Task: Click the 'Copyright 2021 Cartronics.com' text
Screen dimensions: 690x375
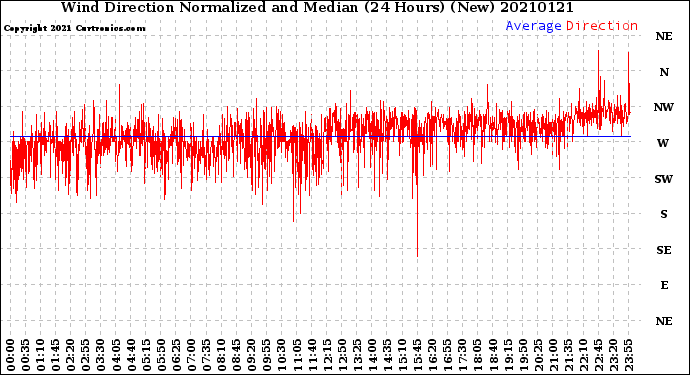Action: (75, 28)
